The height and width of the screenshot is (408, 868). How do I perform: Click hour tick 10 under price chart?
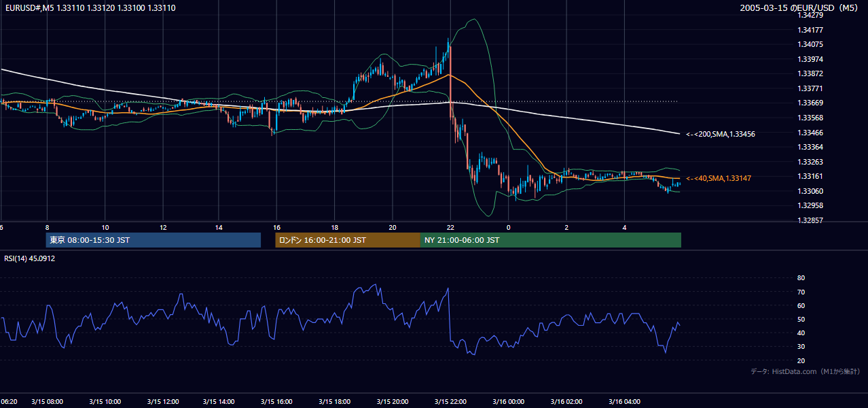pyautogui.click(x=105, y=227)
